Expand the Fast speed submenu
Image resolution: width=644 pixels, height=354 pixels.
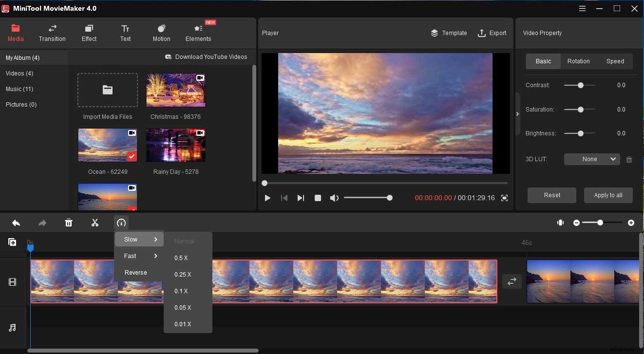coord(139,256)
